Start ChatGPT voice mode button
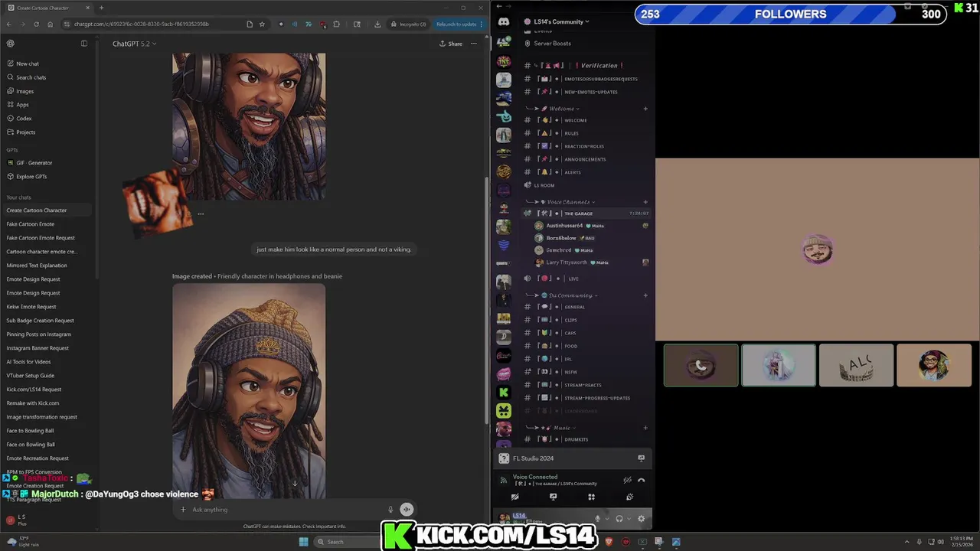980x551 pixels. click(x=407, y=510)
